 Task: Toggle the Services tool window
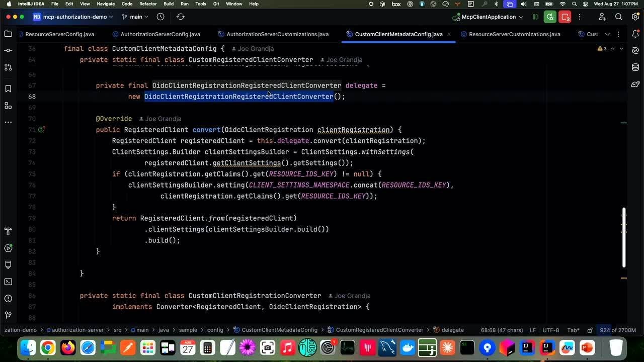8,248
